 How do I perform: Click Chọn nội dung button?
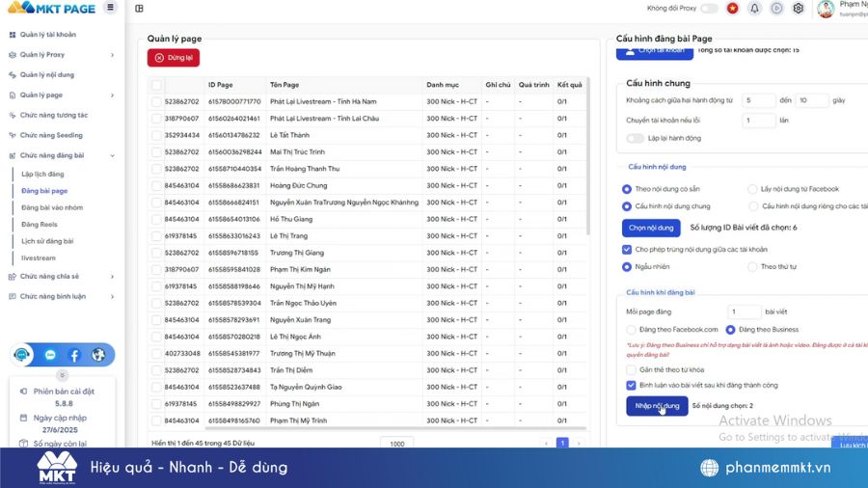pyautogui.click(x=651, y=228)
